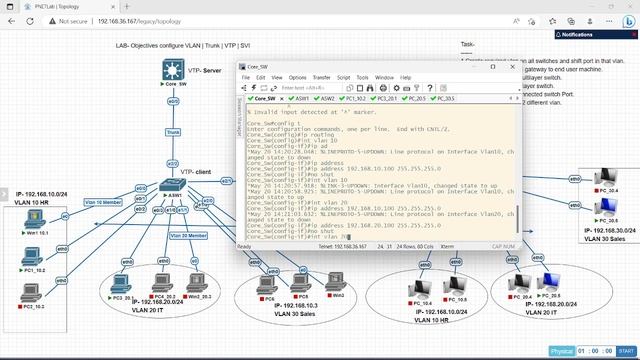Click SecureCRT Reconnect toolbar icon
Screen dimensions: 640x360
(273, 88)
